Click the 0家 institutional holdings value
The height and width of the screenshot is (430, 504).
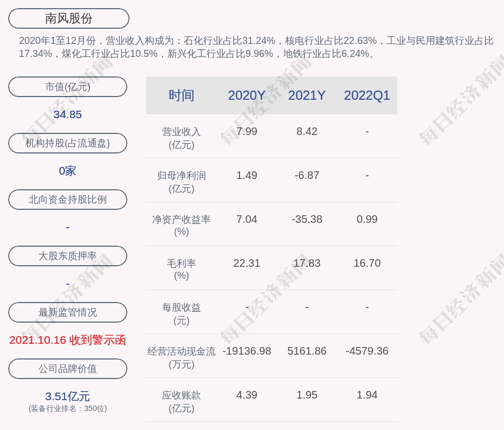(x=68, y=171)
